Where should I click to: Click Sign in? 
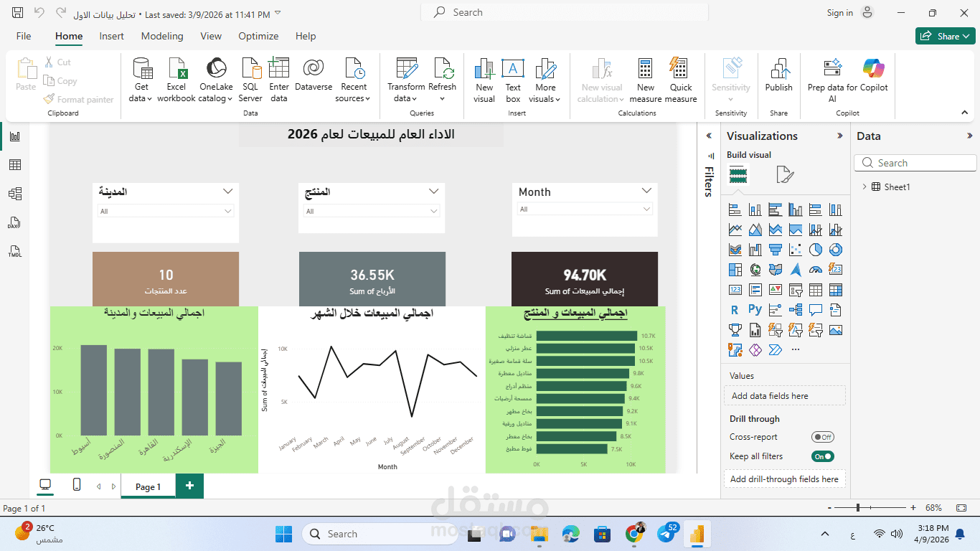coord(840,13)
